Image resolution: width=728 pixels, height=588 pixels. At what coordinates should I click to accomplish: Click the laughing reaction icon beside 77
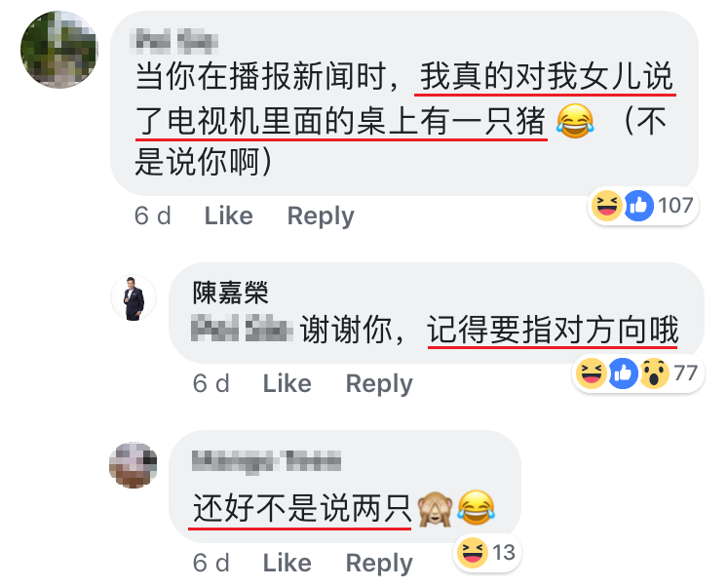[592, 372]
